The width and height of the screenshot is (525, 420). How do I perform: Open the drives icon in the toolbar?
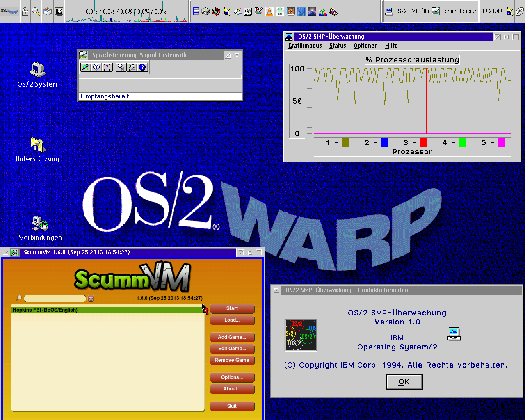pos(205,11)
